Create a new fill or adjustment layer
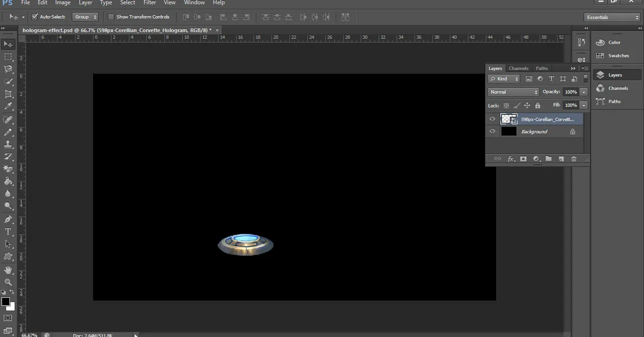Image resolution: width=644 pixels, height=337 pixels. 536,159
